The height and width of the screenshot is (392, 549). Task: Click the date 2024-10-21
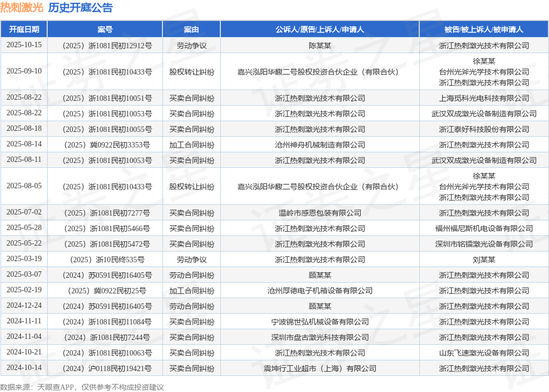pyautogui.click(x=24, y=352)
